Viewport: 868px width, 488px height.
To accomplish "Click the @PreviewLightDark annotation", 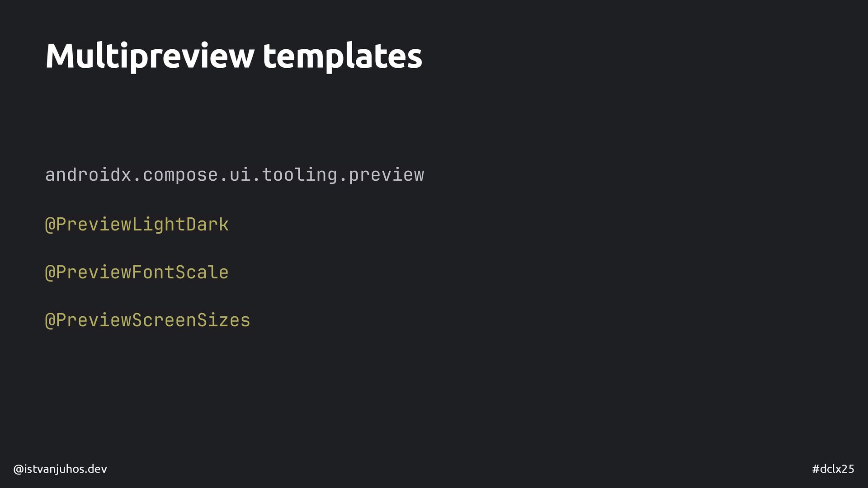I will [137, 225].
